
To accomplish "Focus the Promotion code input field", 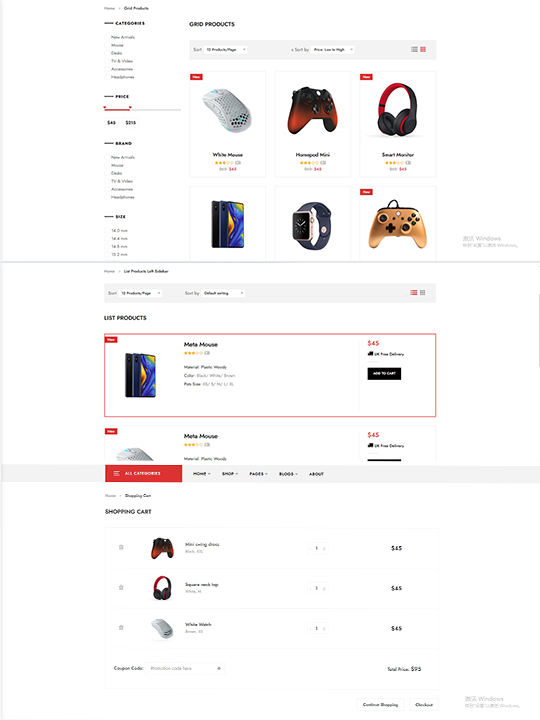I will click(182, 668).
